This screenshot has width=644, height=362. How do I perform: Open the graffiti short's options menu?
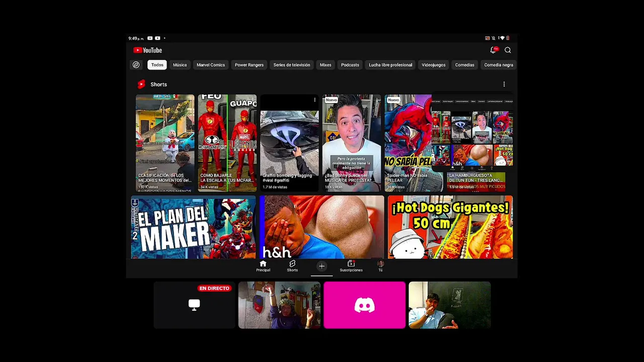pyautogui.click(x=315, y=100)
